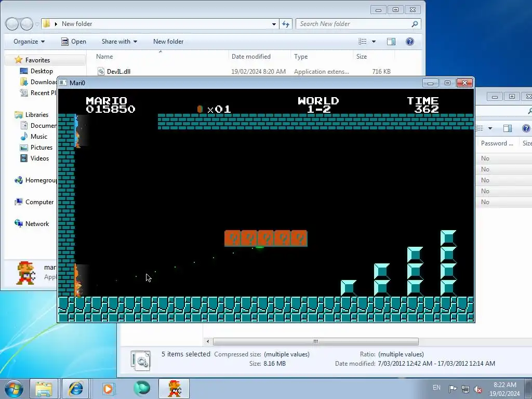This screenshot has height=399, width=532.
Task: Open Windows Explorer from the taskbar
Action: point(44,389)
